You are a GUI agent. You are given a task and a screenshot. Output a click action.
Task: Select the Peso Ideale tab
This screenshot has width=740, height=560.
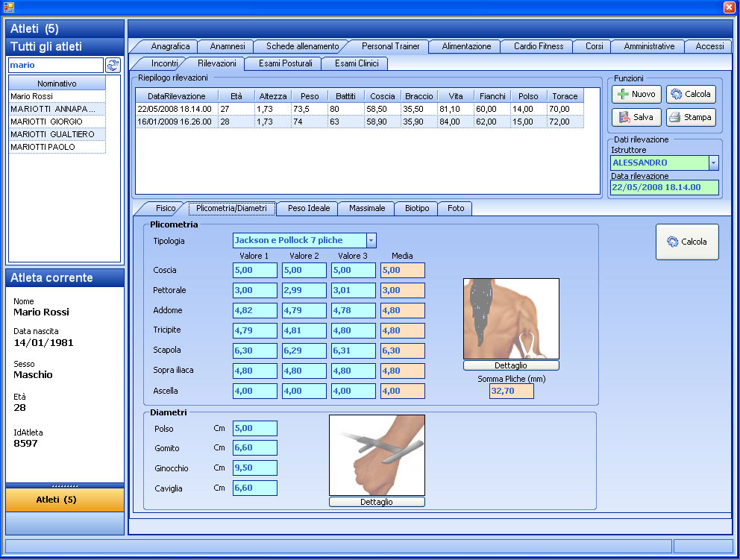pos(309,209)
